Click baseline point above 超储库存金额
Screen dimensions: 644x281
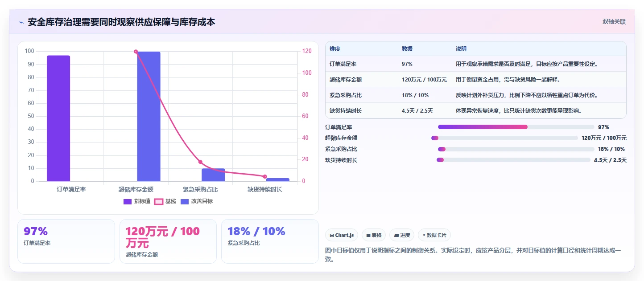coord(136,52)
